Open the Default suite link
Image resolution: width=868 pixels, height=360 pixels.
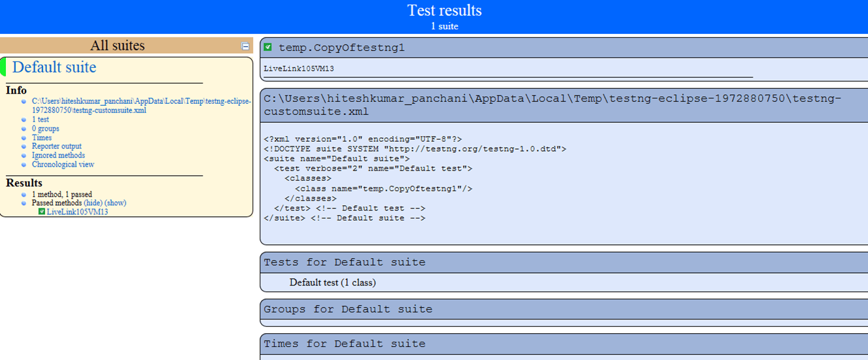54,67
